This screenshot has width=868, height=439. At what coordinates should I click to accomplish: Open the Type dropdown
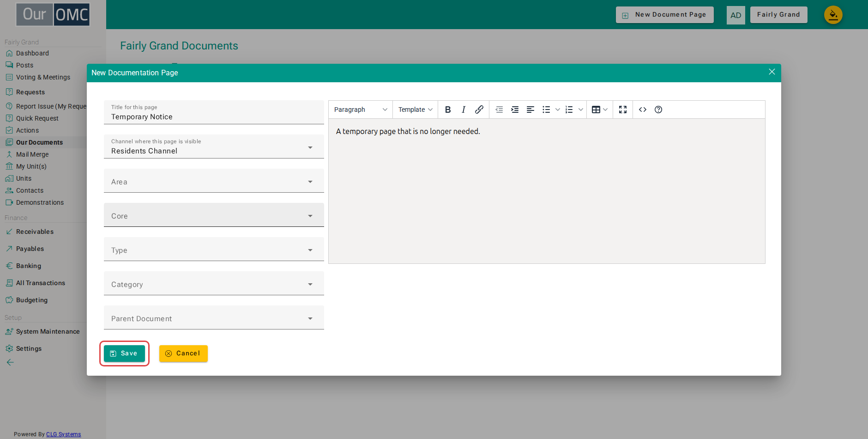tap(214, 249)
